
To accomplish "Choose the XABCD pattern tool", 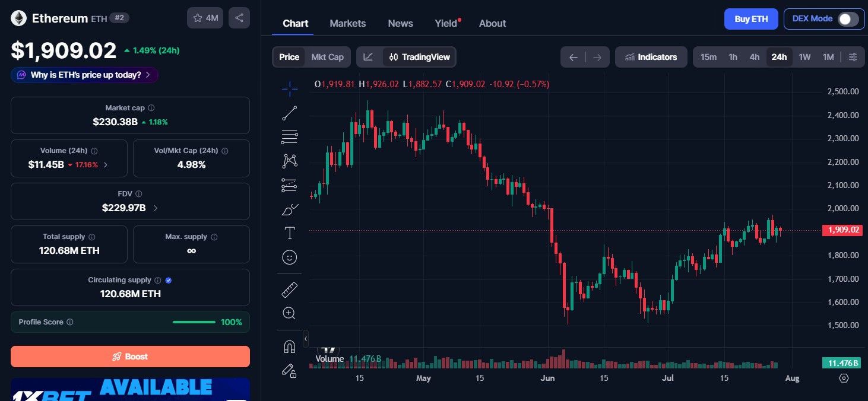I will pos(290,161).
